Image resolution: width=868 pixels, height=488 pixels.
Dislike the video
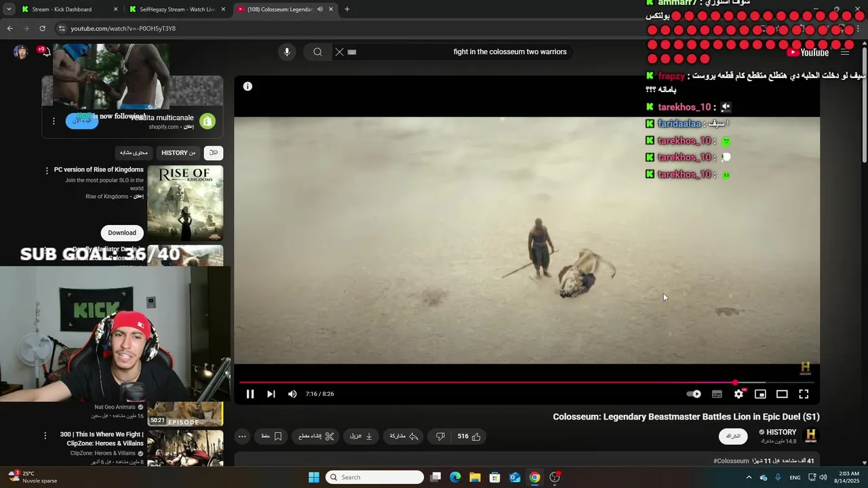tap(440, 436)
